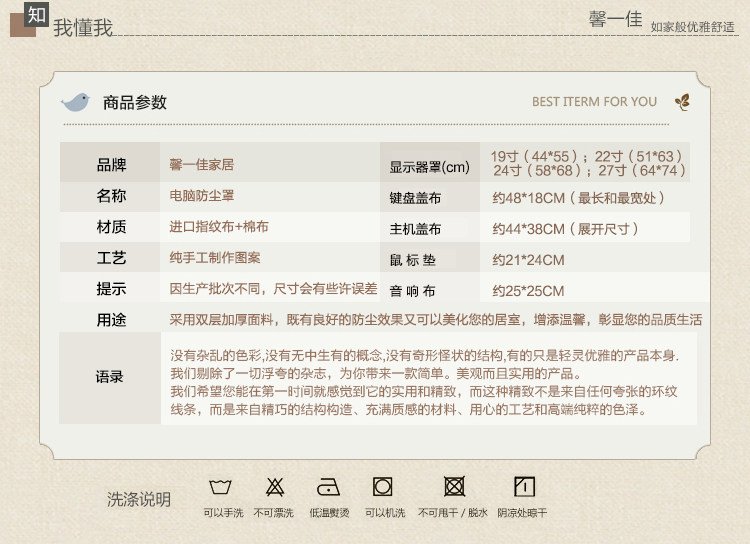Select the 我懂我 header title
The height and width of the screenshot is (544, 750).
(82, 28)
